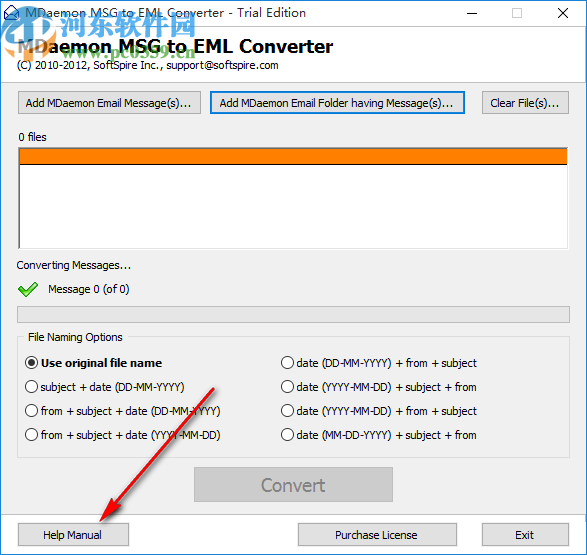Screen dimensions: 587x555
Task: Select date (MM-DD-YYYY) + subject + from
Action: [378, 435]
